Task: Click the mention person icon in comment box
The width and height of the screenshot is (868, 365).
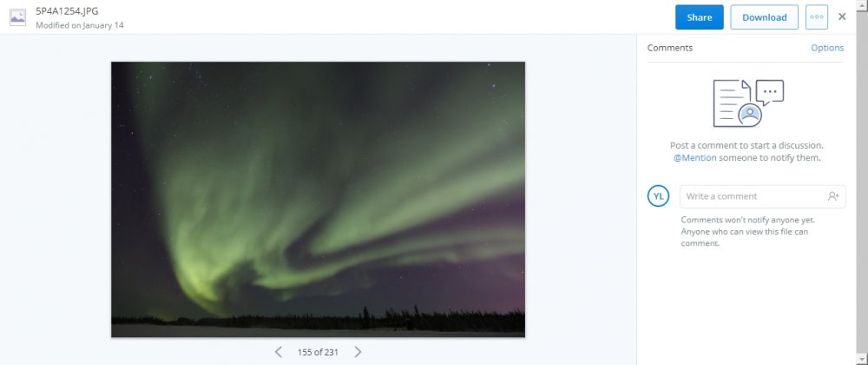Action: 833,196
